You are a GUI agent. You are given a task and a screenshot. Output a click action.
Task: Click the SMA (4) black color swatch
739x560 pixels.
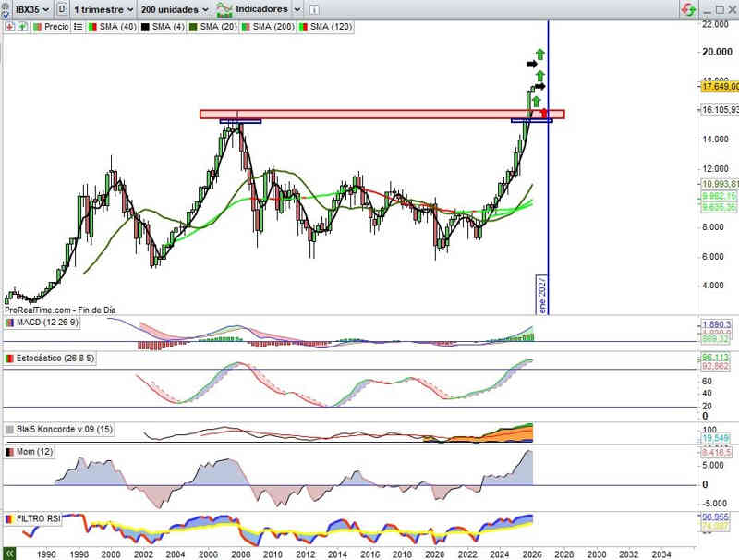pyautogui.click(x=146, y=27)
